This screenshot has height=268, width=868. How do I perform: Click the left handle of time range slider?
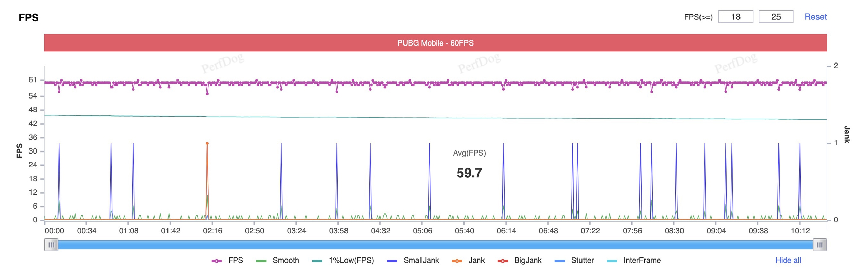[51, 245]
